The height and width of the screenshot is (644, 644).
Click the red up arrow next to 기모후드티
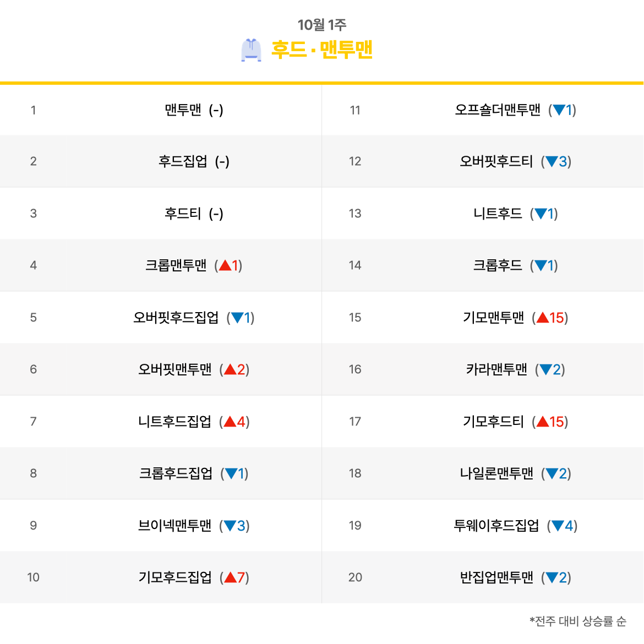pos(543,422)
